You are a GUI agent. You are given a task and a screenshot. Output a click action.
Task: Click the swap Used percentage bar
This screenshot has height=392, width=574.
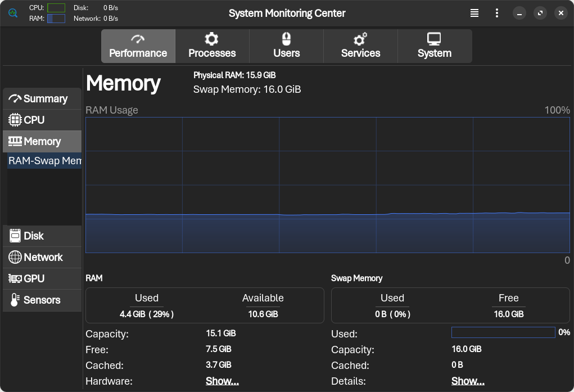[x=503, y=332]
